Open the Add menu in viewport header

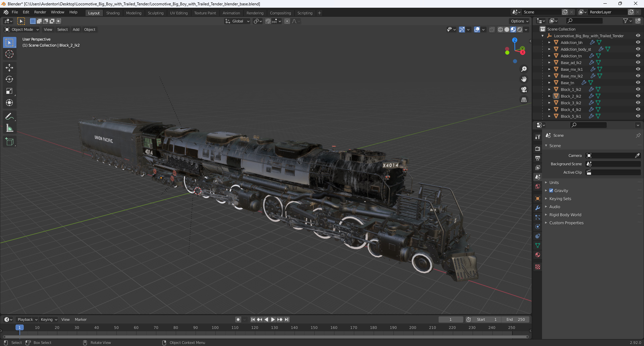76,30
